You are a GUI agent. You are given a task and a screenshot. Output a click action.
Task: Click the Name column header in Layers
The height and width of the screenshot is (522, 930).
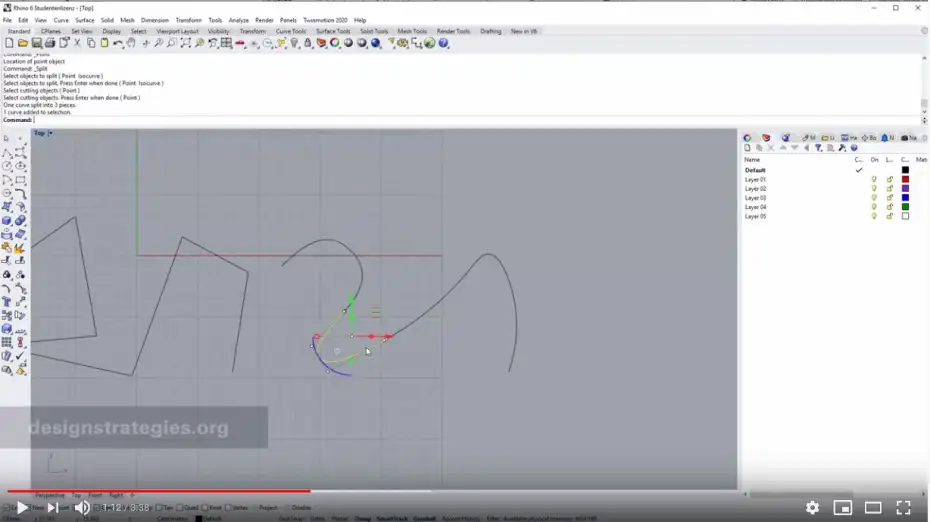pos(751,160)
